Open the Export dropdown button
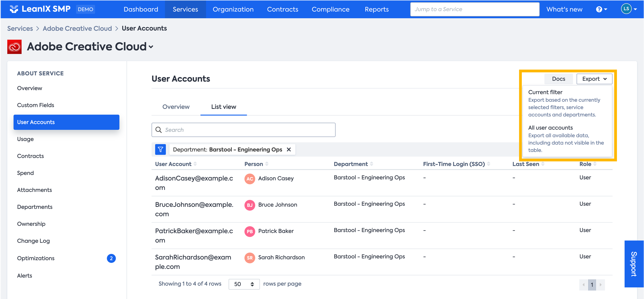Image resolution: width=644 pixels, height=299 pixels. [x=594, y=79]
